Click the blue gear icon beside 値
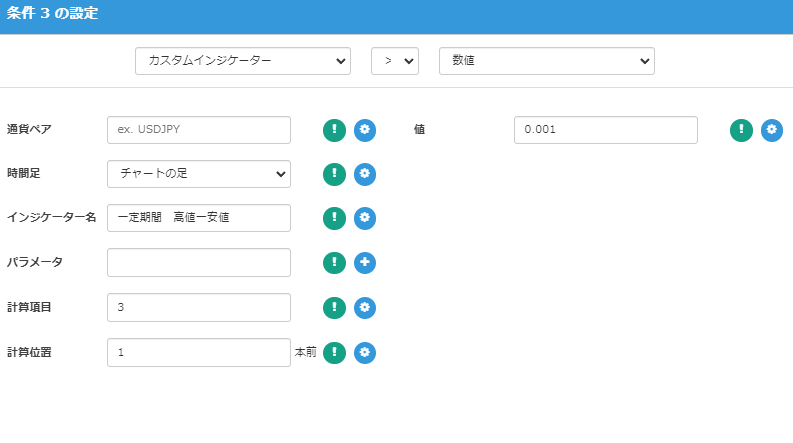The width and height of the screenshot is (793, 443). tap(771, 130)
